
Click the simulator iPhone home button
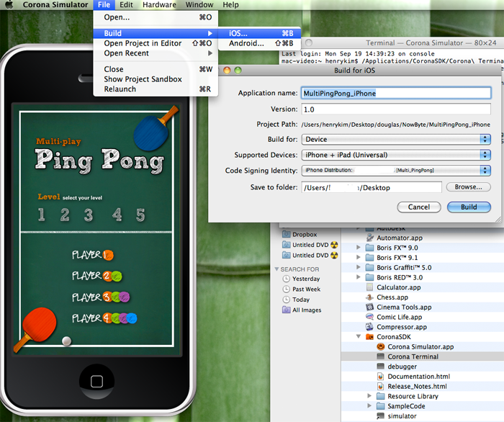96,382
